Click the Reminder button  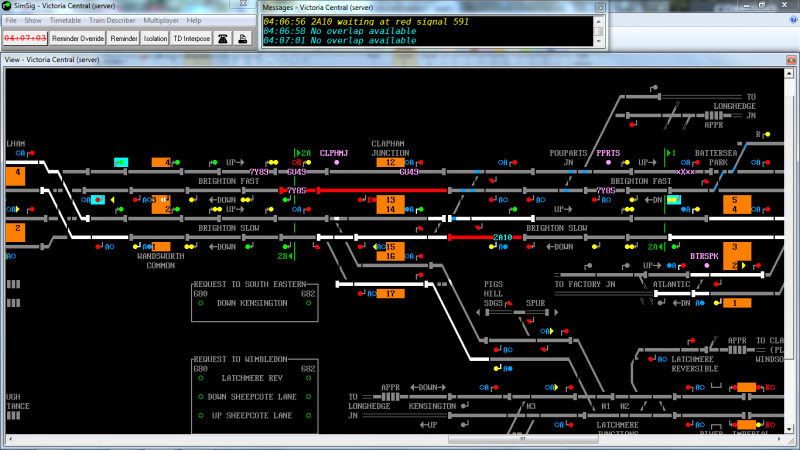click(x=123, y=38)
